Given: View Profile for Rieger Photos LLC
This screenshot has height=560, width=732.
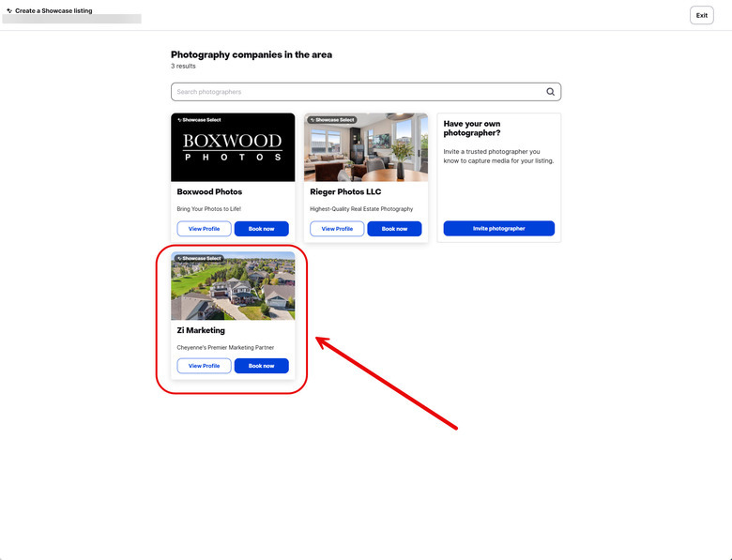Looking at the screenshot, I should pos(337,229).
